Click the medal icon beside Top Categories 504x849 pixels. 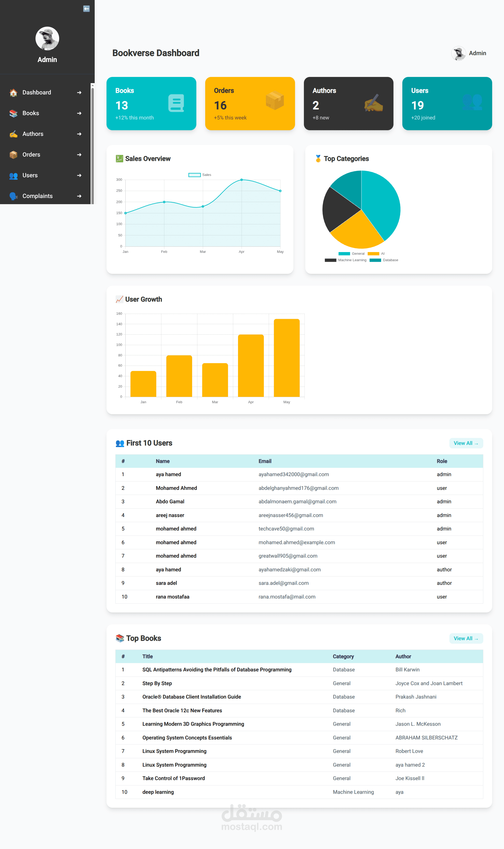[318, 159]
